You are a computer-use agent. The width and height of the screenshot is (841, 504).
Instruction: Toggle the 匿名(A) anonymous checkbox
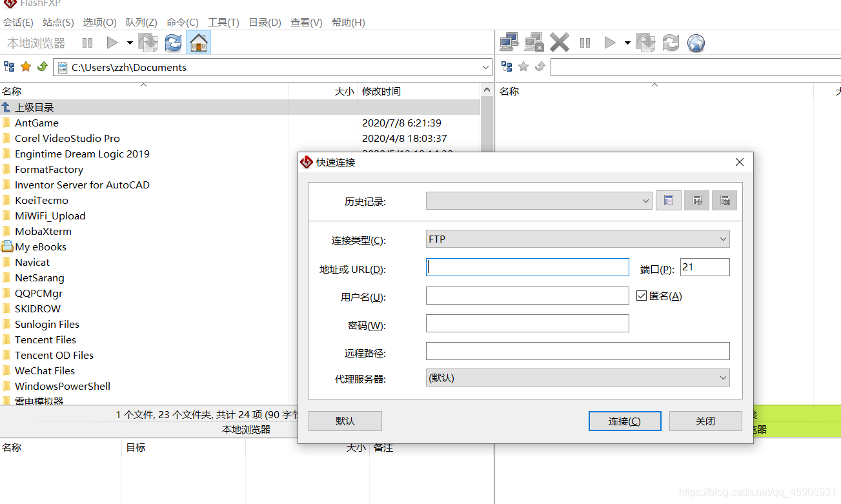point(642,296)
